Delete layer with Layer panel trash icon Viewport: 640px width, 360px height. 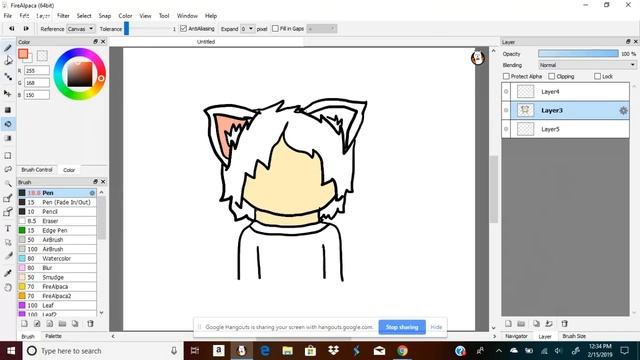pyautogui.click(x=564, y=324)
